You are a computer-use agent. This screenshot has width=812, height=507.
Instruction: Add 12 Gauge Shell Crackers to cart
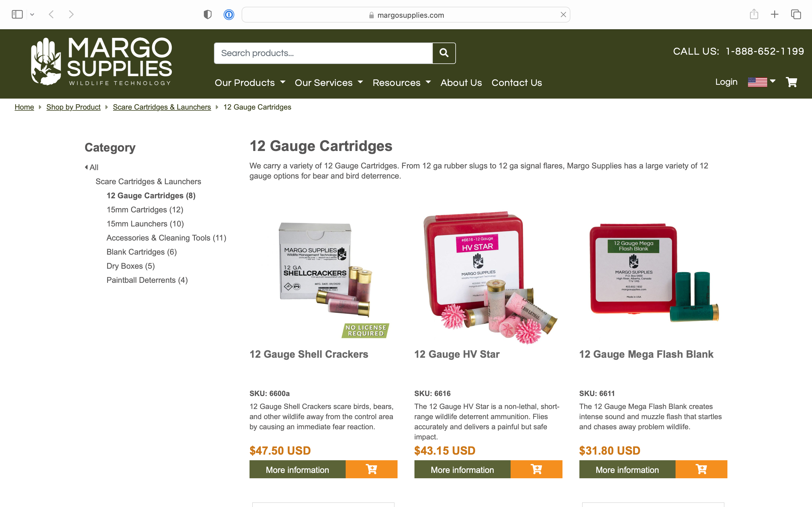(x=371, y=469)
